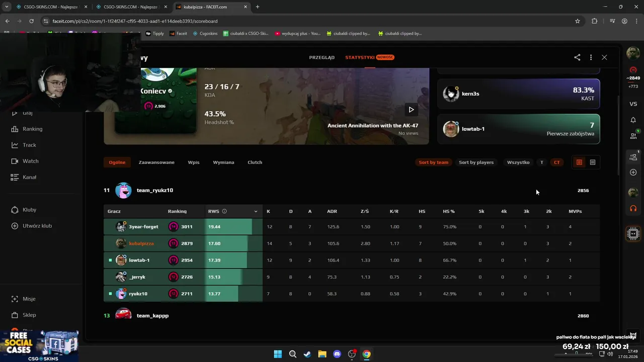This screenshot has height=362, width=644.
Task: Open player 3year-forget's profile
Action: (x=143, y=227)
